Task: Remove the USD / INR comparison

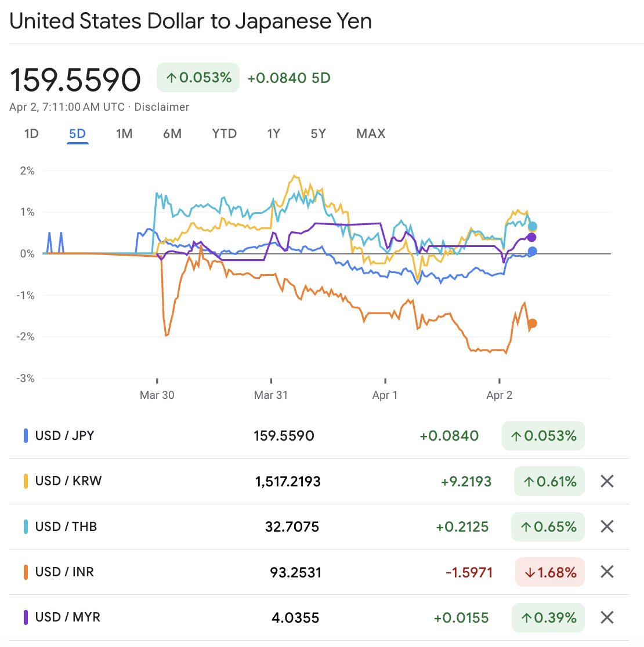Action: pyautogui.click(x=606, y=572)
